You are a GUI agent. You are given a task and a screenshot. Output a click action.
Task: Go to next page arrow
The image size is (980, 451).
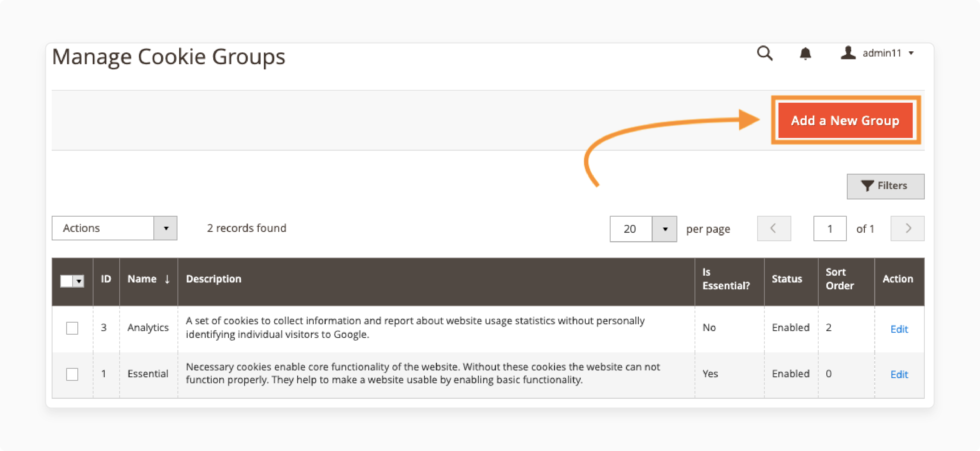point(907,228)
